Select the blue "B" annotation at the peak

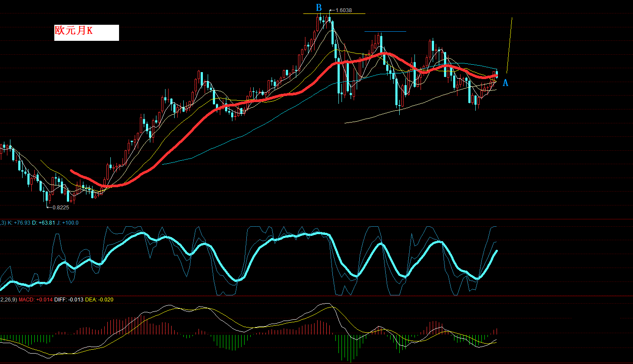319,7
